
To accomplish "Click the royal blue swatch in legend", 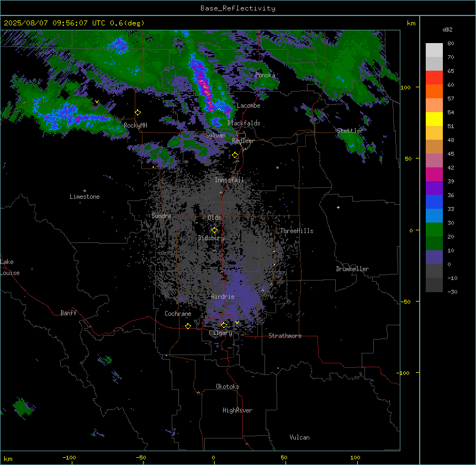I will [x=434, y=202].
